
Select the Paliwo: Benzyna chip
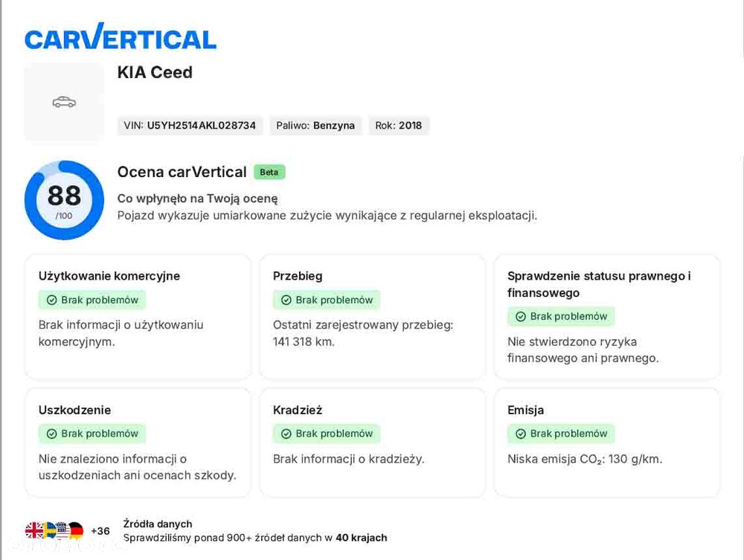point(315,126)
